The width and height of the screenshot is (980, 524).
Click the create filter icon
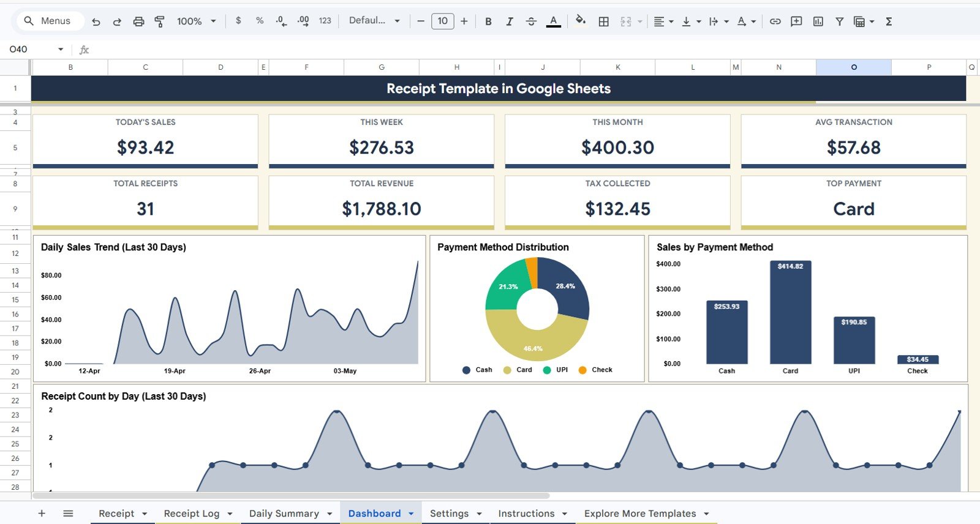point(840,21)
